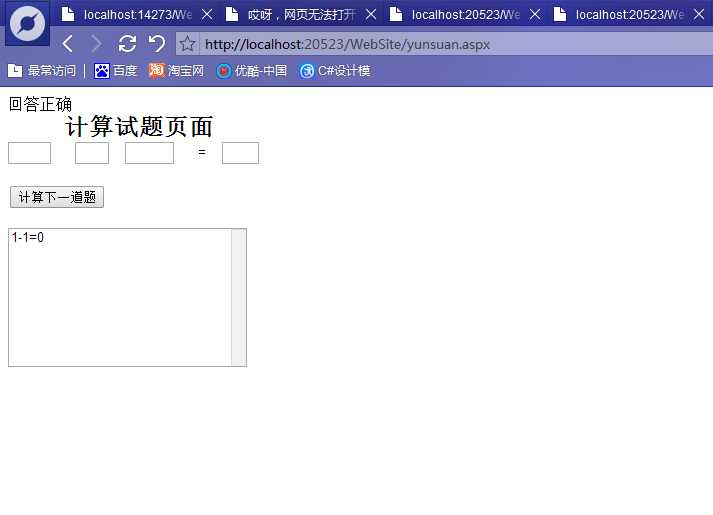The height and width of the screenshot is (515, 713).
Task: Open the 百度 bookmark
Action: pos(115,70)
